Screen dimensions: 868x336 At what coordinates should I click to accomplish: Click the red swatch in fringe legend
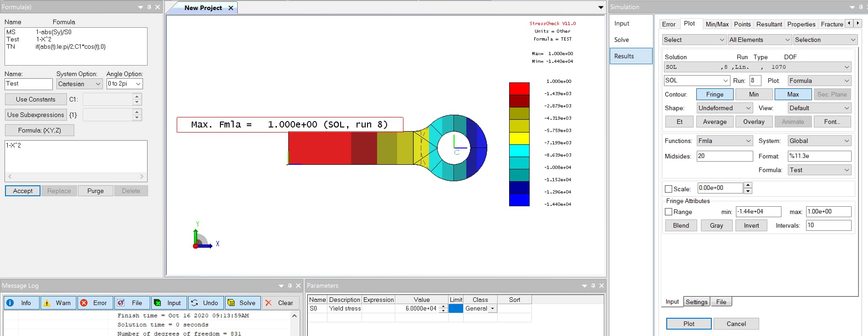(519, 88)
